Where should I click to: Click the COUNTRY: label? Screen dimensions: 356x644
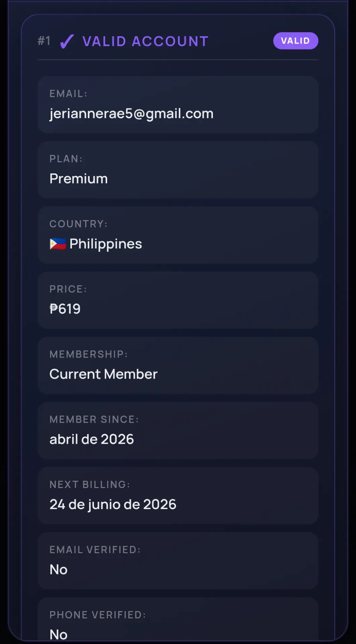[79, 224]
